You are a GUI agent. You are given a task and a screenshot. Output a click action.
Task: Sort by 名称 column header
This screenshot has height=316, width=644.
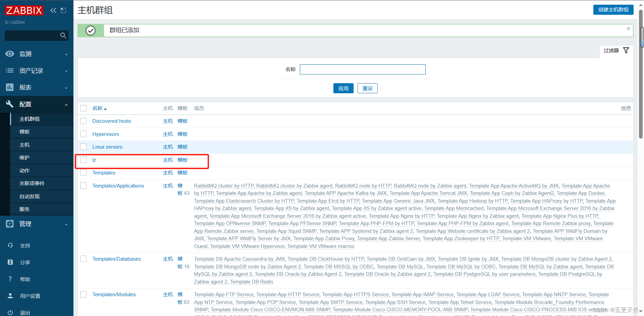pos(100,108)
